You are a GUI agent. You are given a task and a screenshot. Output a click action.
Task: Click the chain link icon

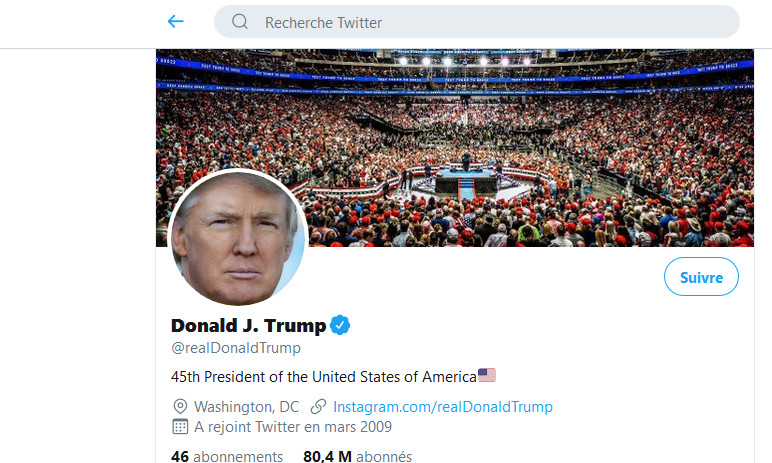coord(318,406)
